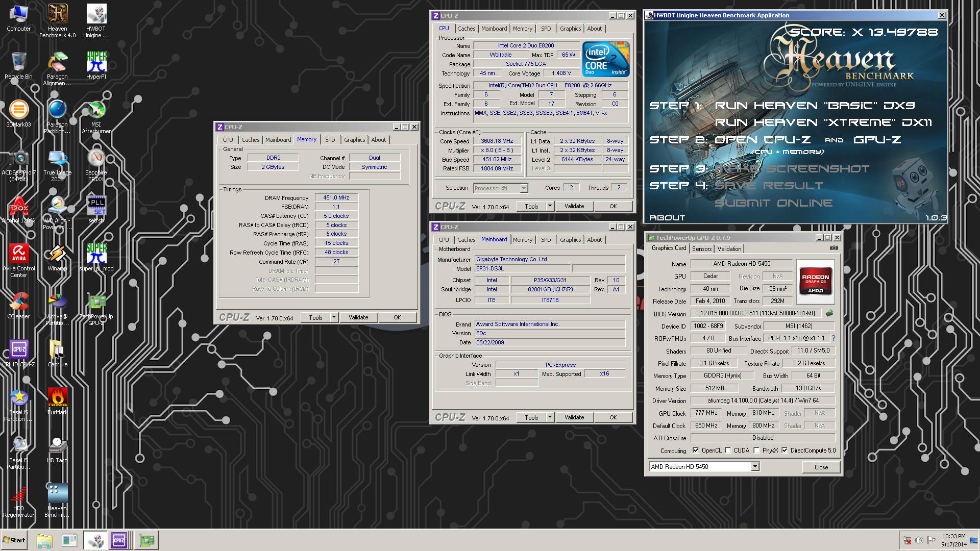This screenshot has height=551, width=980.
Task: Toggle the DirectCompute 5.0 checkbox
Action: click(x=785, y=450)
